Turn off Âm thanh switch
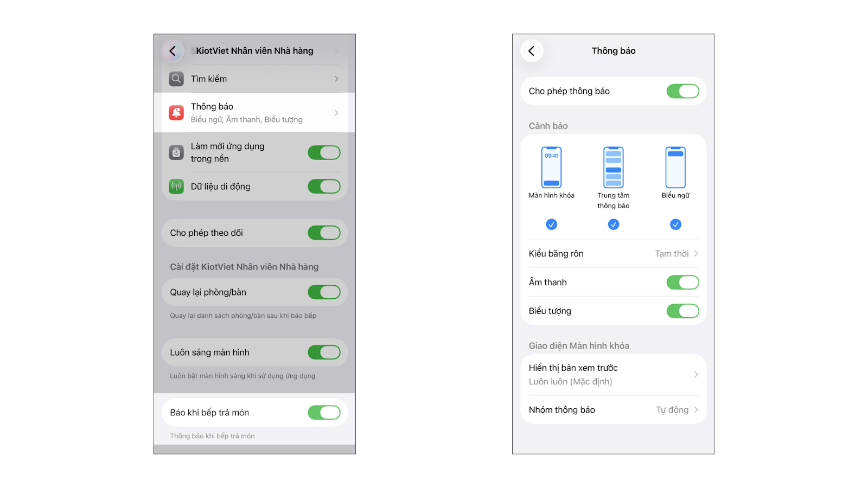 tap(683, 282)
